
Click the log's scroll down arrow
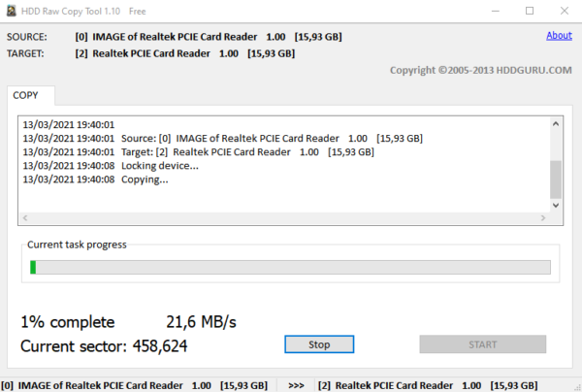[x=556, y=206]
